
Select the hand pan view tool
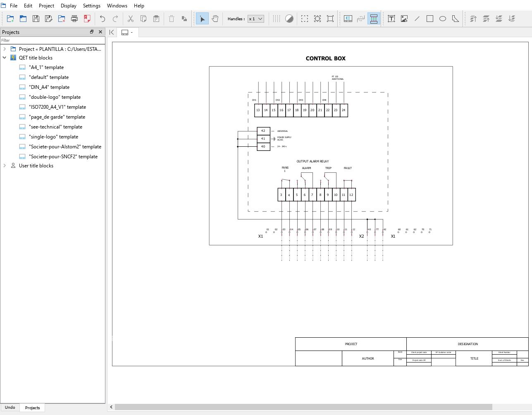(215, 19)
